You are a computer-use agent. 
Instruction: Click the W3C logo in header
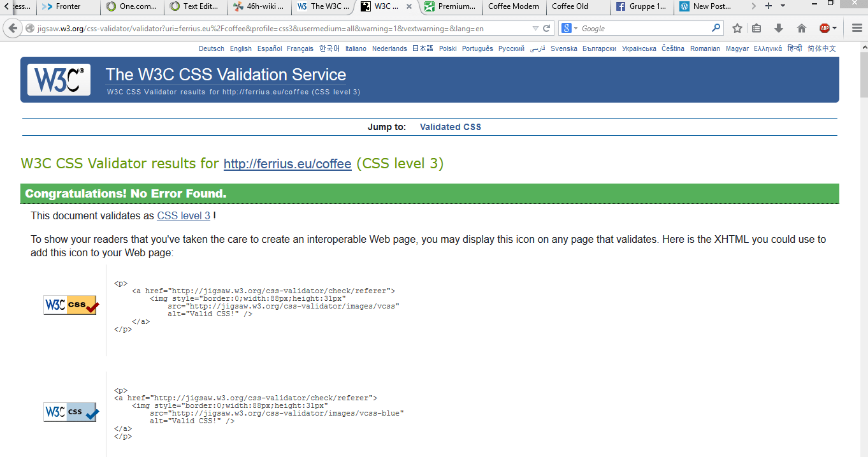tap(59, 80)
